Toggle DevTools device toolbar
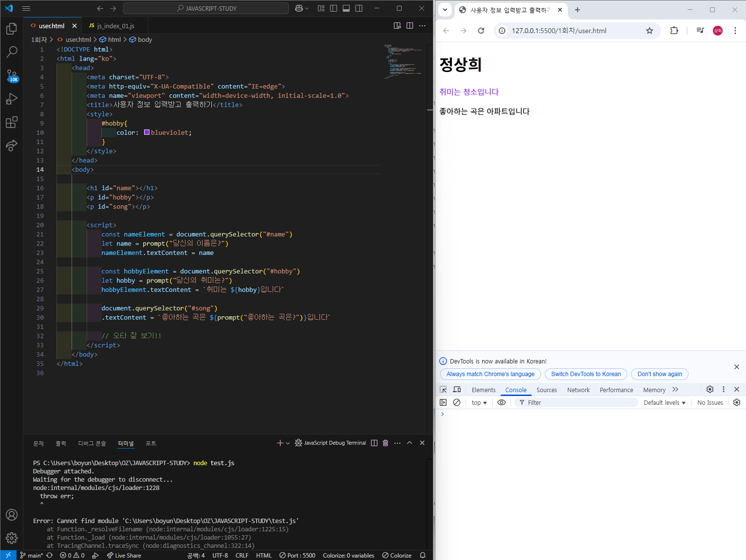The height and width of the screenshot is (560, 746). click(x=457, y=390)
